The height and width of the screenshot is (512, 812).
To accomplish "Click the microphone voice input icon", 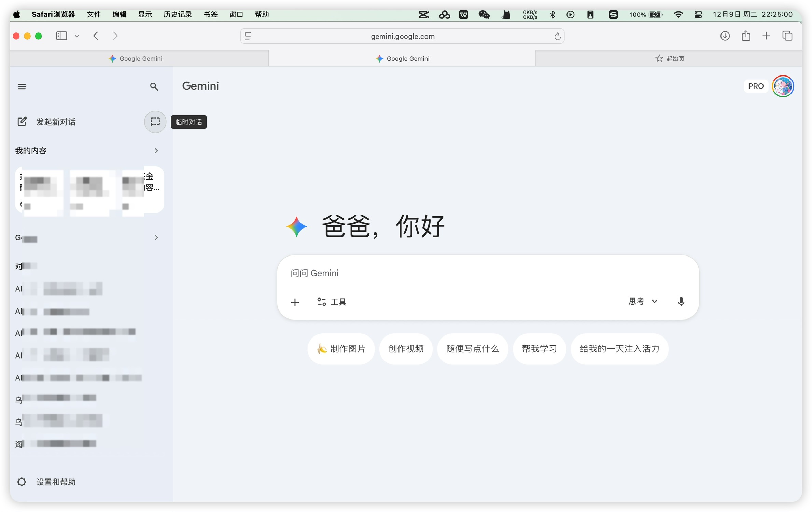I will pyautogui.click(x=681, y=301).
